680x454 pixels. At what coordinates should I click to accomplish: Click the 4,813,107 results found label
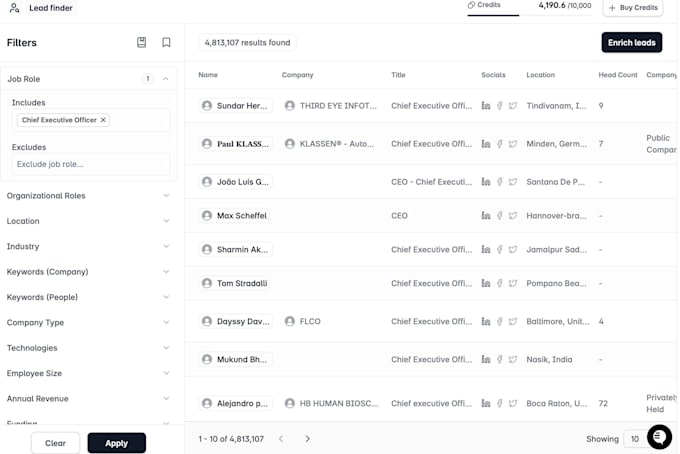[247, 42]
